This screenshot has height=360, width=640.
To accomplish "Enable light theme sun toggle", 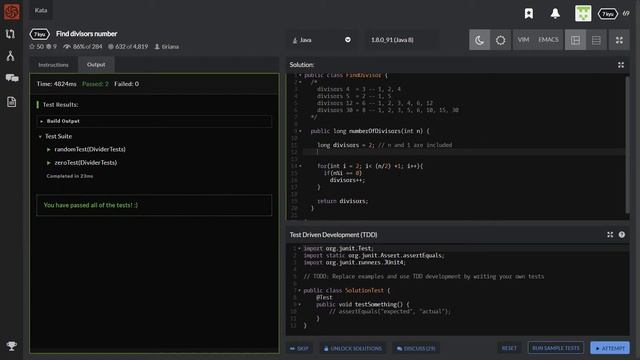I will [x=500, y=40].
